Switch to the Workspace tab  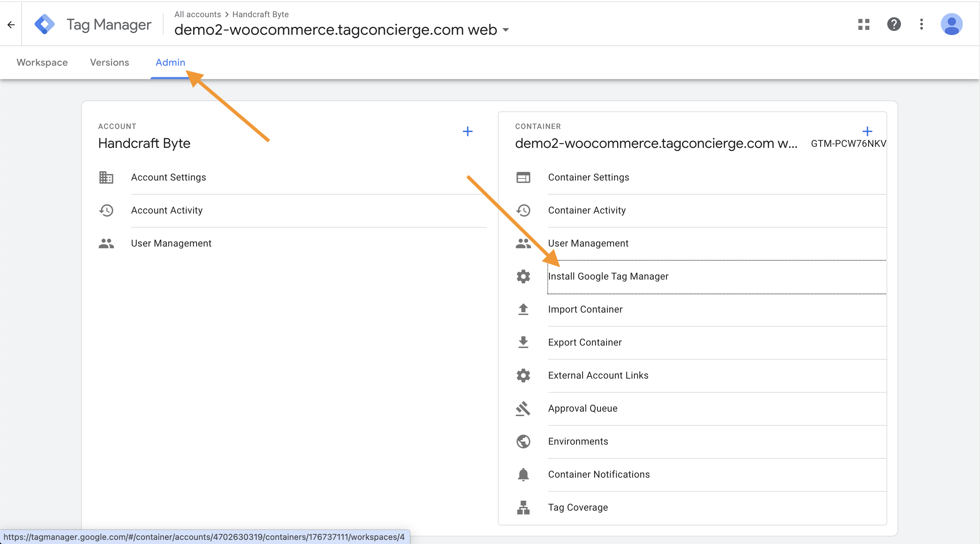(42, 63)
